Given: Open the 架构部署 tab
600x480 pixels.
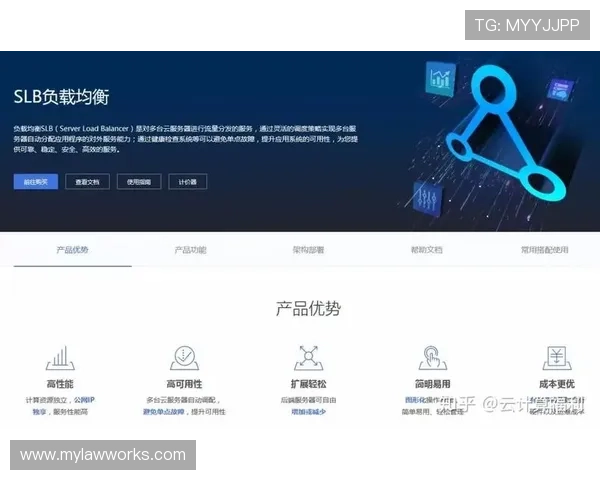Looking at the screenshot, I should [x=308, y=250].
